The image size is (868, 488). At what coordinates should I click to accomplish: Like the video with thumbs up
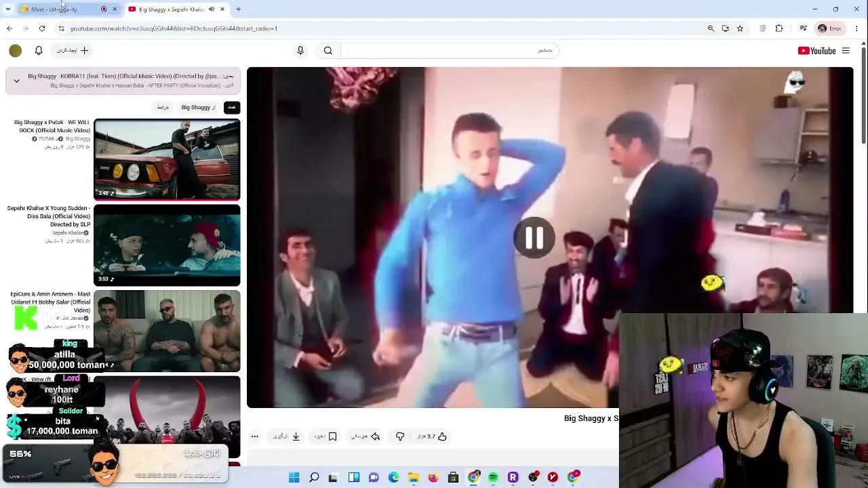click(432, 436)
